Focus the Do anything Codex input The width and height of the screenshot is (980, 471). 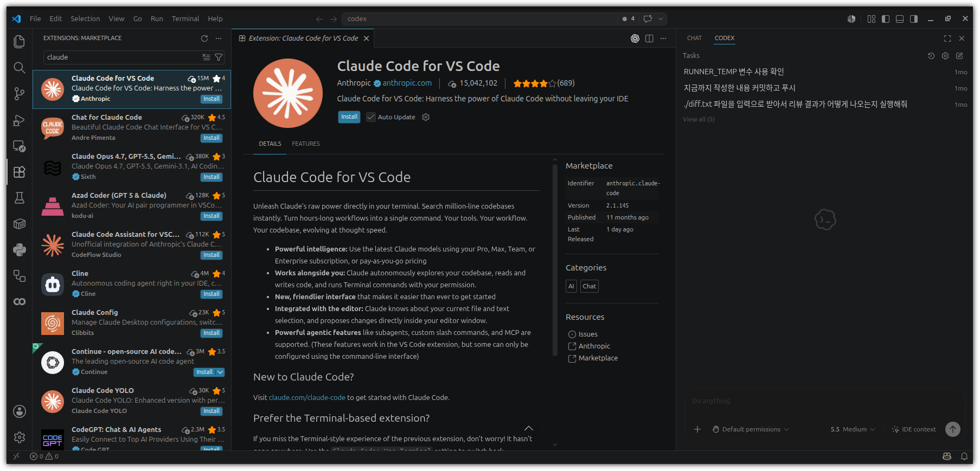pos(824,401)
